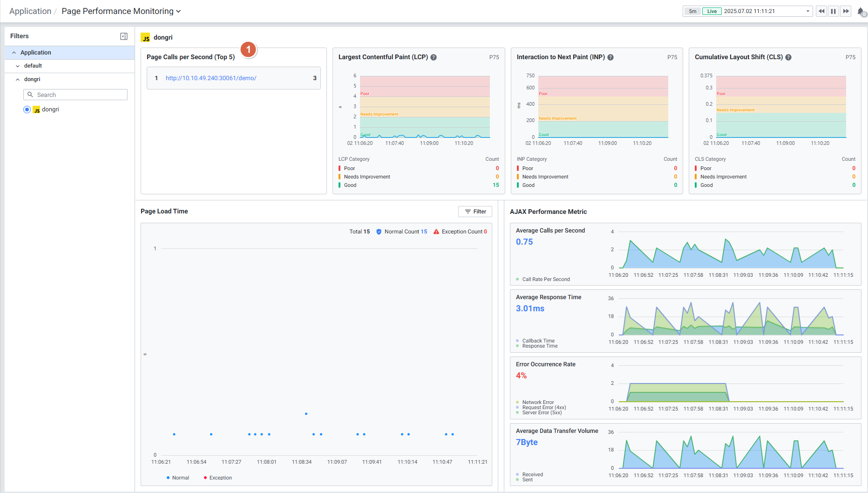This screenshot has height=493, width=868.
Task: Click the Application breadcrumb
Action: click(x=30, y=11)
